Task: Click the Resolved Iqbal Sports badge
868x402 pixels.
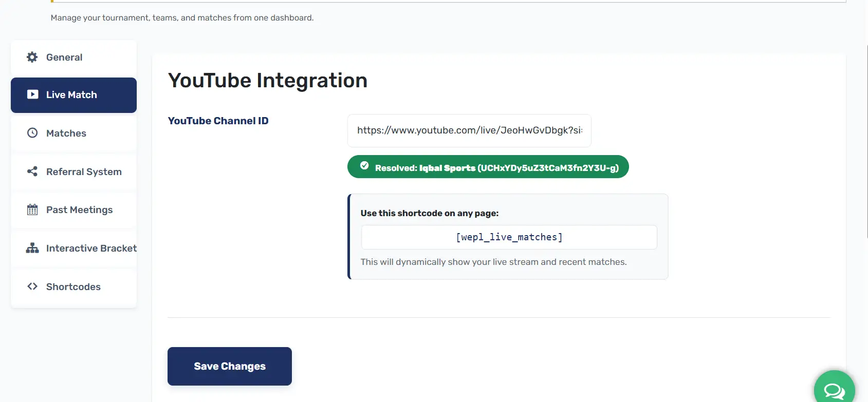Action: 496,167
